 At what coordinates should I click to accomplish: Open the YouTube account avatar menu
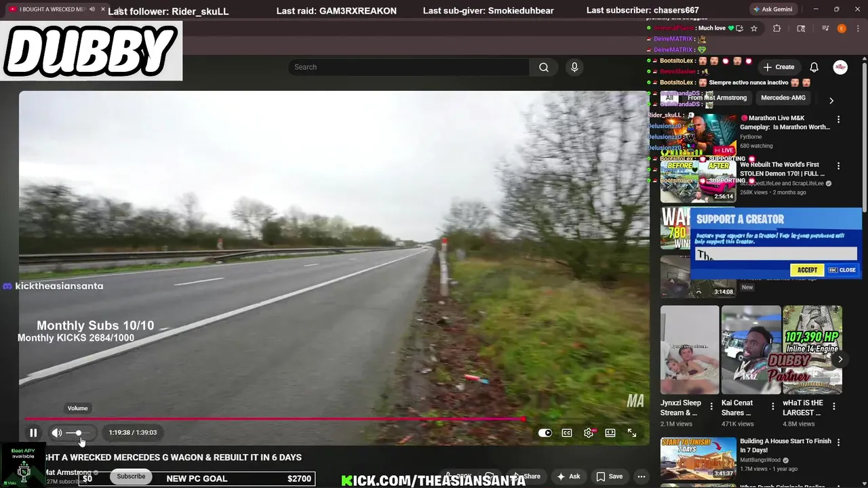[840, 67]
